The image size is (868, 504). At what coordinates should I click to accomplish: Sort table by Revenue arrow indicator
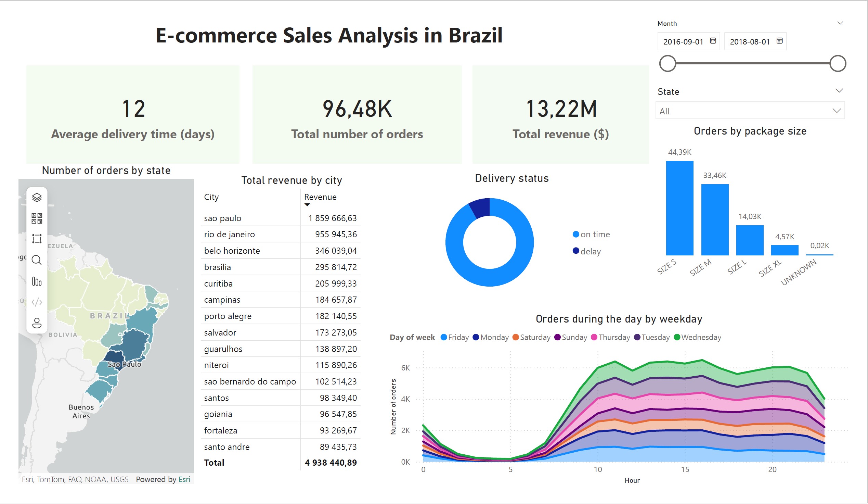[307, 205]
